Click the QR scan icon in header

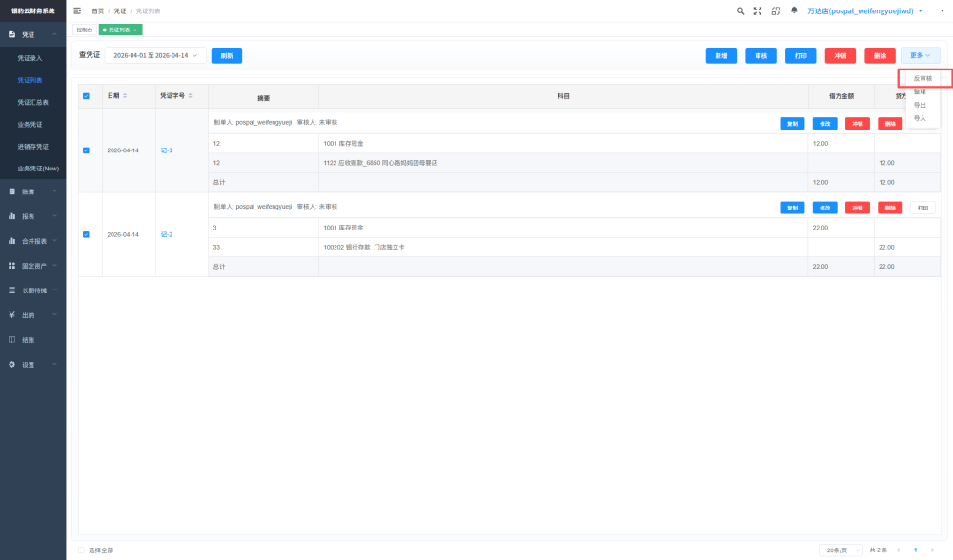[776, 10]
